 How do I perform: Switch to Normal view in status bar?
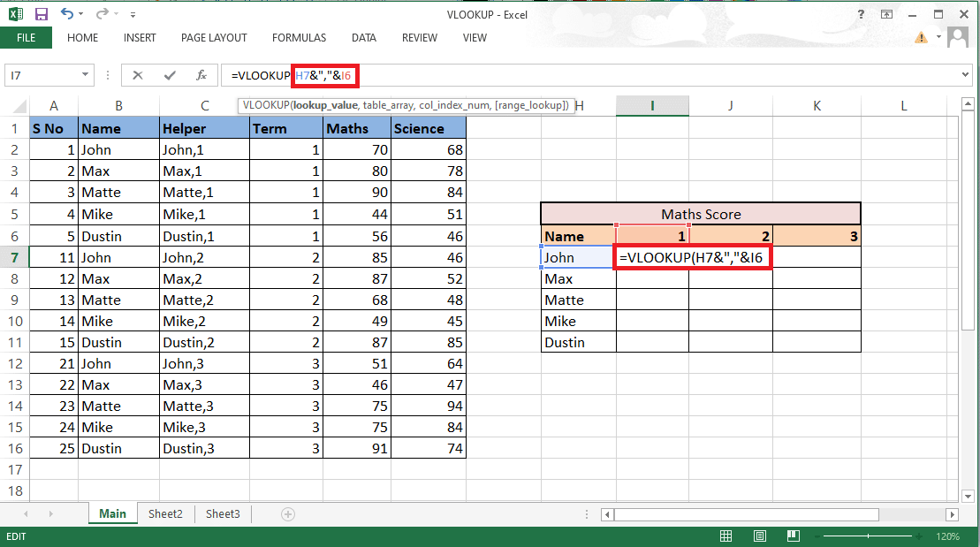(726, 536)
